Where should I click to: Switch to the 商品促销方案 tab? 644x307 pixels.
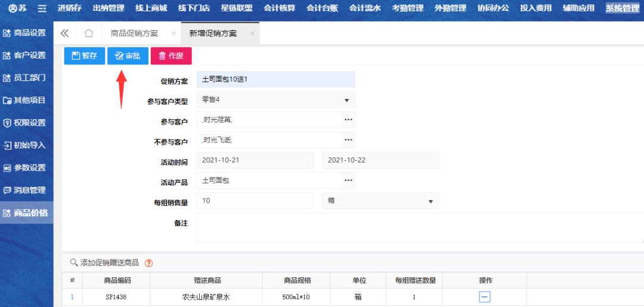[x=134, y=33]
